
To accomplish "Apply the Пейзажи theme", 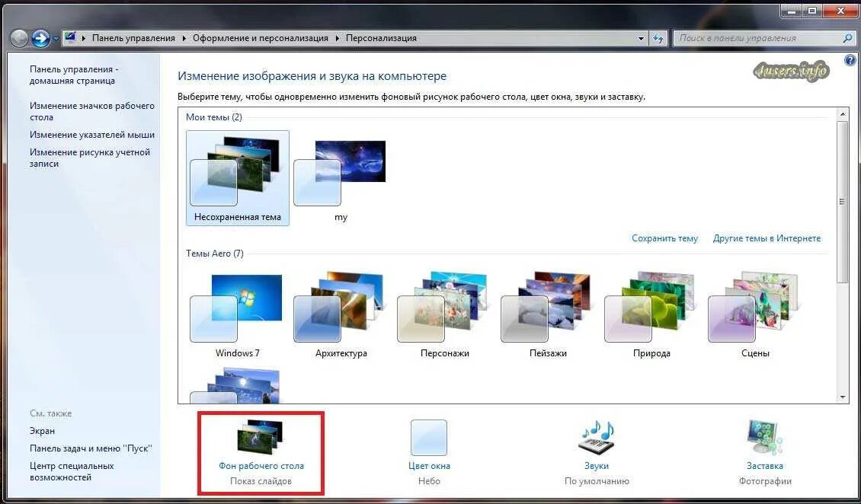I will tap(548, 314).
